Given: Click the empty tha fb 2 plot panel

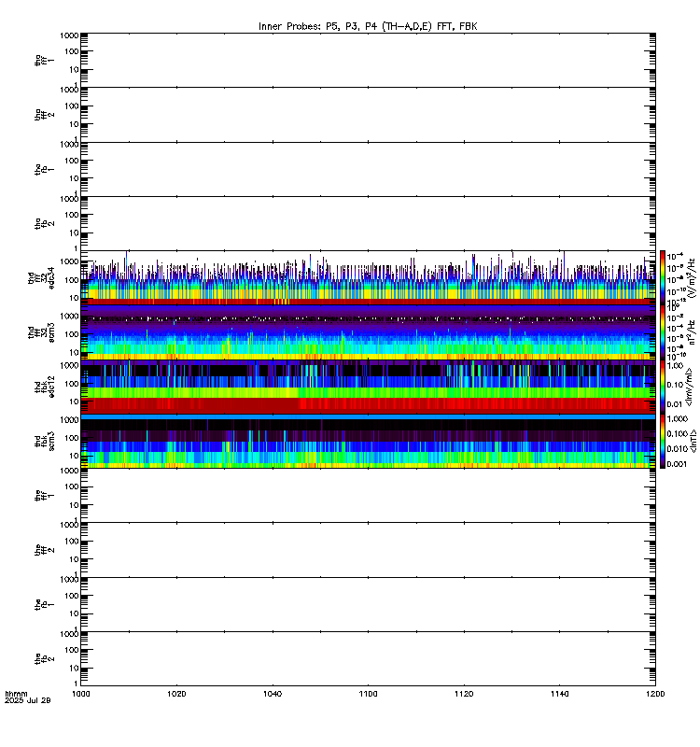Looking at the screenshot, I should 368,223.
